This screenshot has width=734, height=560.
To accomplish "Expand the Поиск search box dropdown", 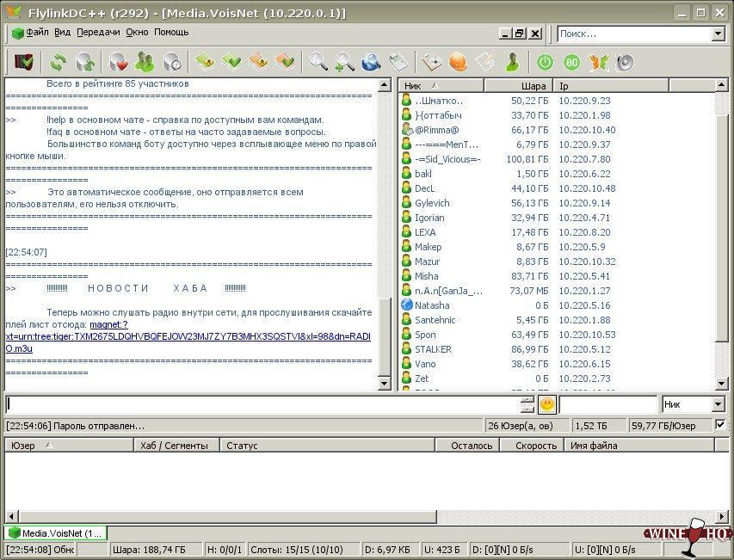I will point(718,34).
